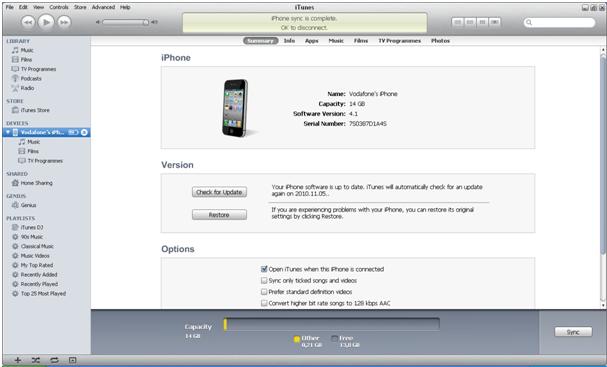This screenshot has width=607, height=367.
Task: Click the Check for Update button
Action: [x=219, y=192]
